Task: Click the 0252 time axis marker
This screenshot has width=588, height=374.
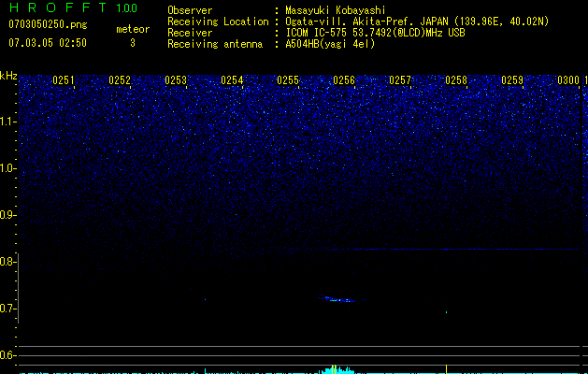Action: 120,80
